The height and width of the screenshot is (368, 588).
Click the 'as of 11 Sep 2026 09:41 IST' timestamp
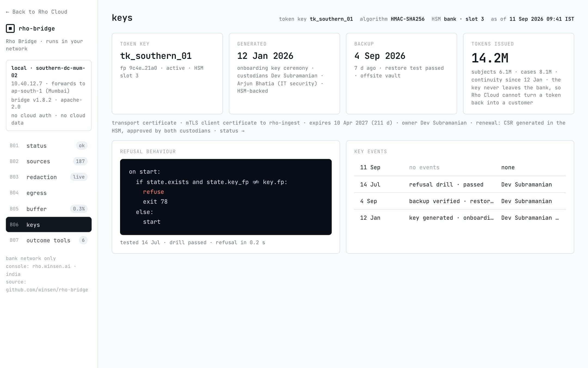click(x=532, y=19)
